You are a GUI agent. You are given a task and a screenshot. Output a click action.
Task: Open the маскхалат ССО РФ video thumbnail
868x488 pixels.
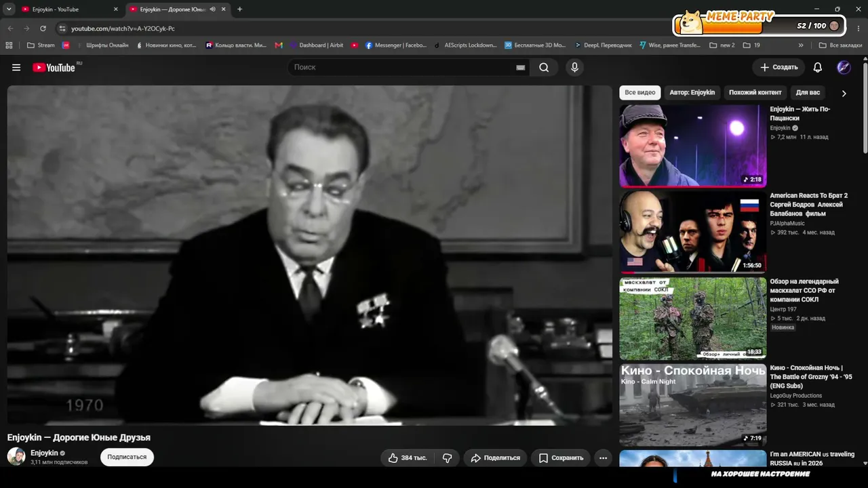(x=693, y=318)
